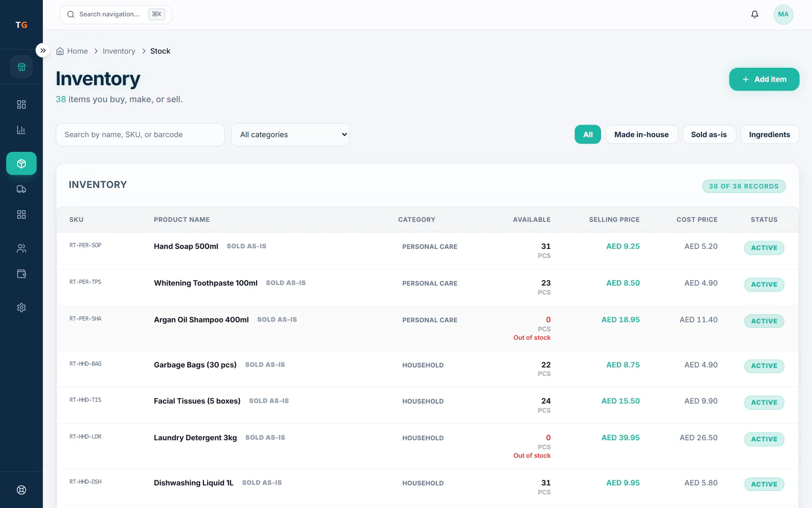Navigate to Inventory breadcrumb link

point(119,51)
